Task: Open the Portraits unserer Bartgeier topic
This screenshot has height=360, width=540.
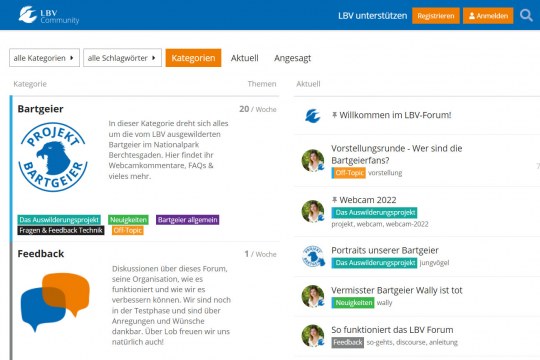Action: [x=385, y=250]
